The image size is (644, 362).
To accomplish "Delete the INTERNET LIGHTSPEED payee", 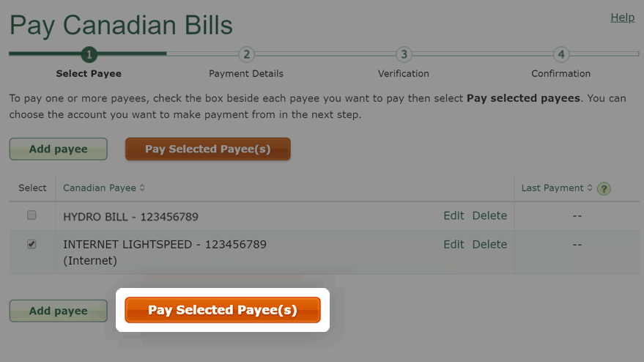I will click(489, 245).
